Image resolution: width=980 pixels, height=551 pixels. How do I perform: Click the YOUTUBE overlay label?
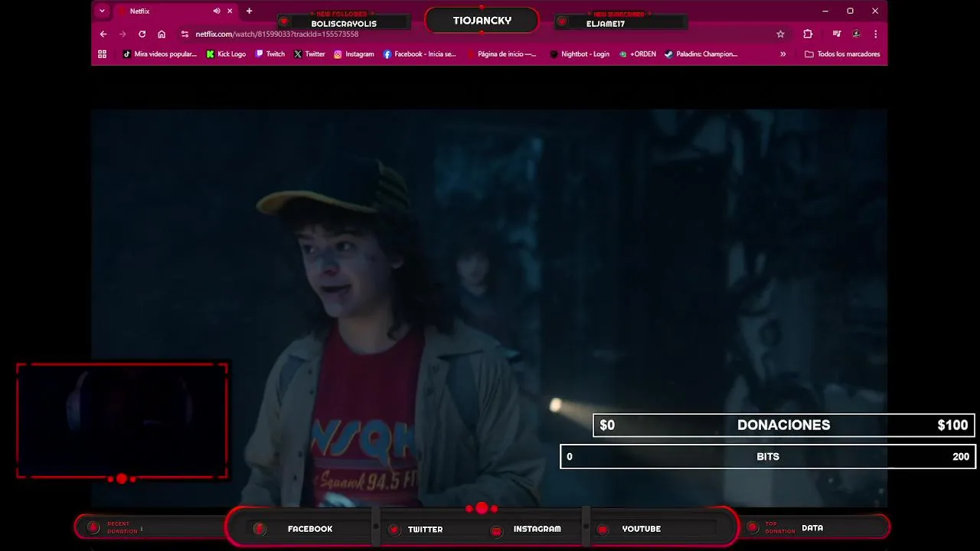click(642, 529)
